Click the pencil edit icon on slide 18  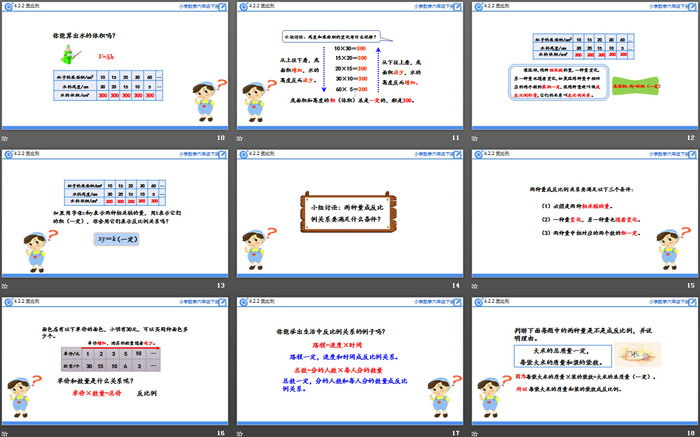pos(692,303)
